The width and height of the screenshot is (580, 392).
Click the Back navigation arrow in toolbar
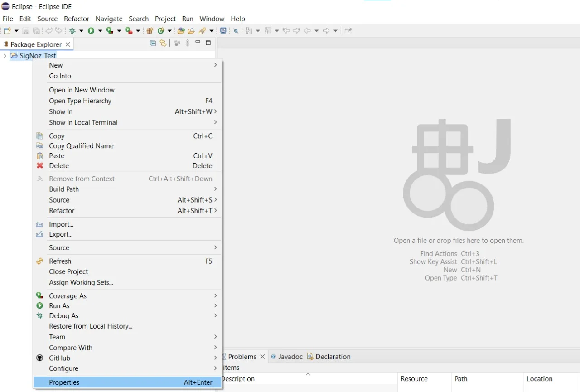(x=307, y=31)
